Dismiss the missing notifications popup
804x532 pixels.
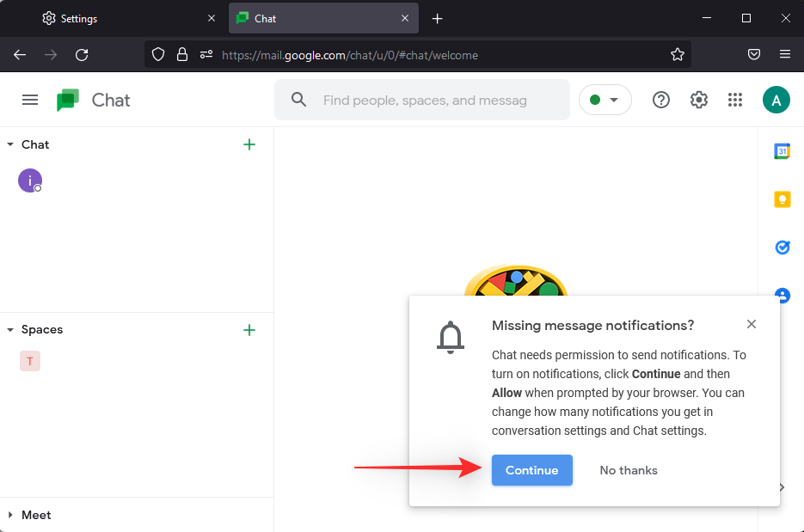coord(752,324)
